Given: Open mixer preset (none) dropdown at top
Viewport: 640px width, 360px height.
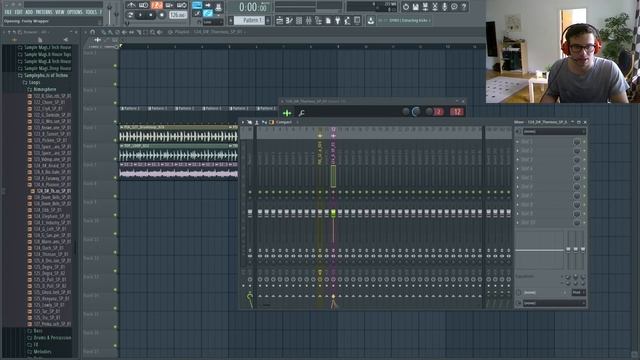Looking at the screenshot, I should pyautogui.click(x=554, y=131).
